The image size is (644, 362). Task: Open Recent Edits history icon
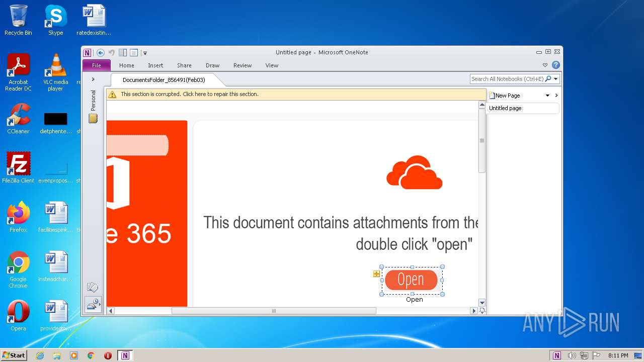tap(93, 305)
